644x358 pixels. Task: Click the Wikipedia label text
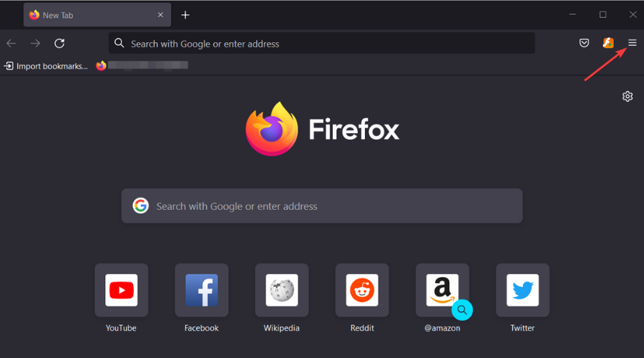click(x=281, y=328)
